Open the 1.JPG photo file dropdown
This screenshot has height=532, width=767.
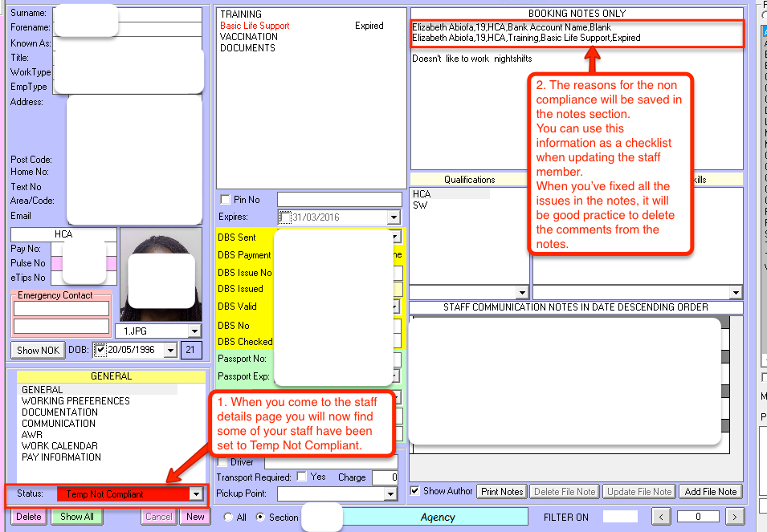[x=194, y=331]
